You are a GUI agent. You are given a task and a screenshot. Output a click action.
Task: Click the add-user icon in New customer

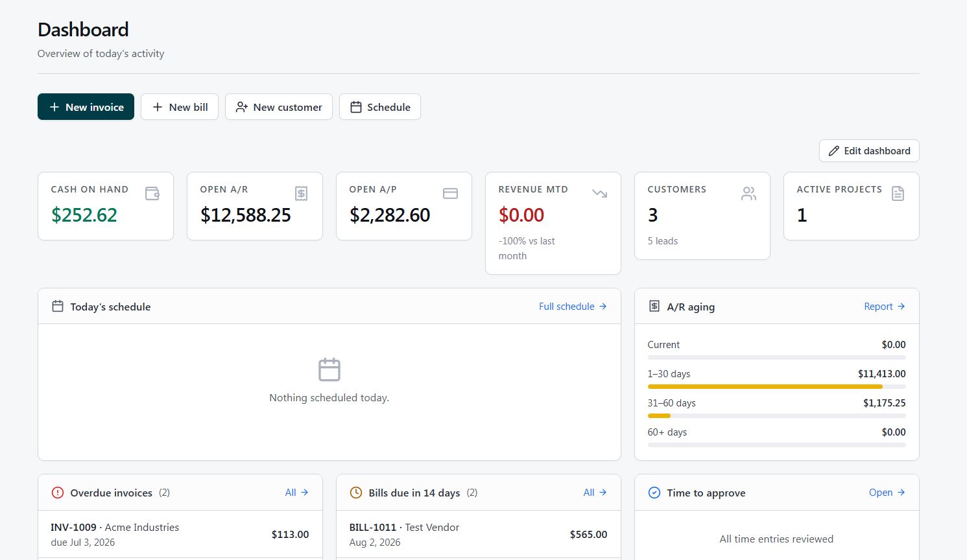click(242, 107)
